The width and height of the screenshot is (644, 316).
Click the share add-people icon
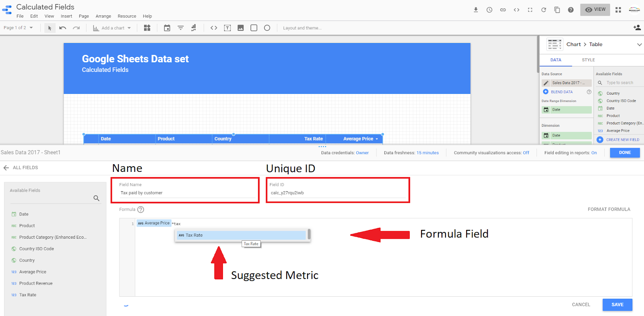coord(637,27)
